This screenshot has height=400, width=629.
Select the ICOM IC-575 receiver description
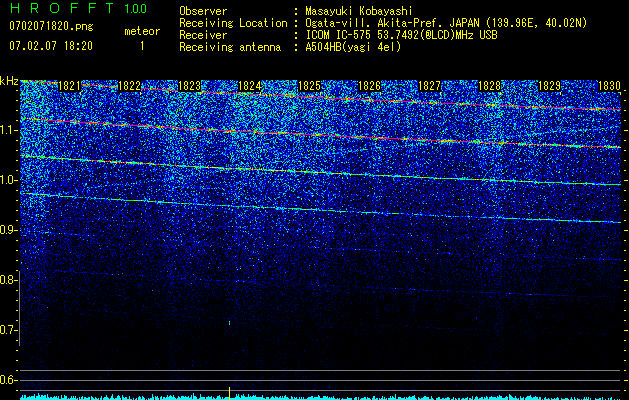[401, 35]
